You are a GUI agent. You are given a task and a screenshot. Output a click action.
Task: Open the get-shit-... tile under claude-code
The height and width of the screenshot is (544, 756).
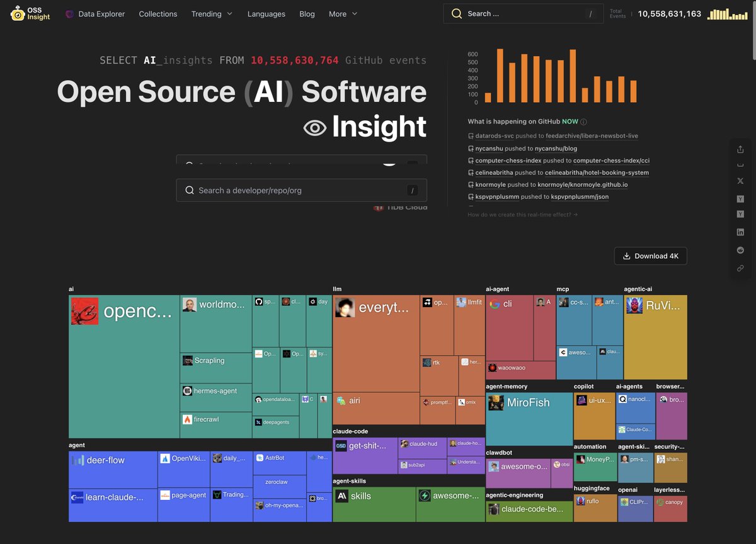pos(365,456)
